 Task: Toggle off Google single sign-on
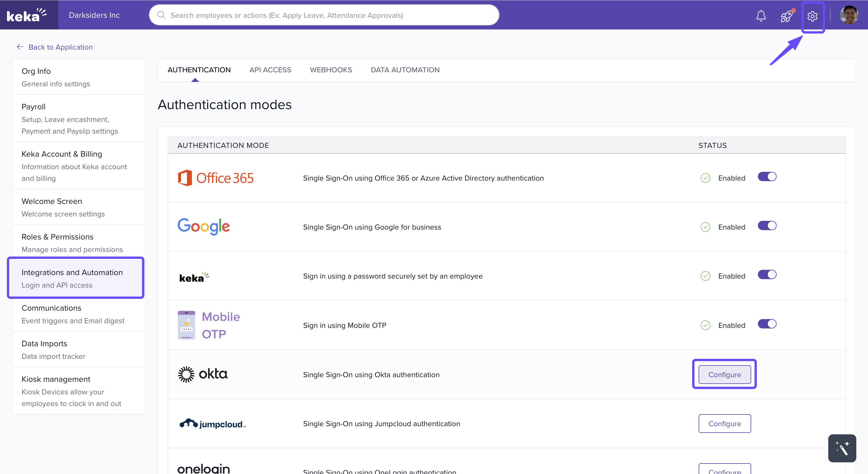coord(767,225)
